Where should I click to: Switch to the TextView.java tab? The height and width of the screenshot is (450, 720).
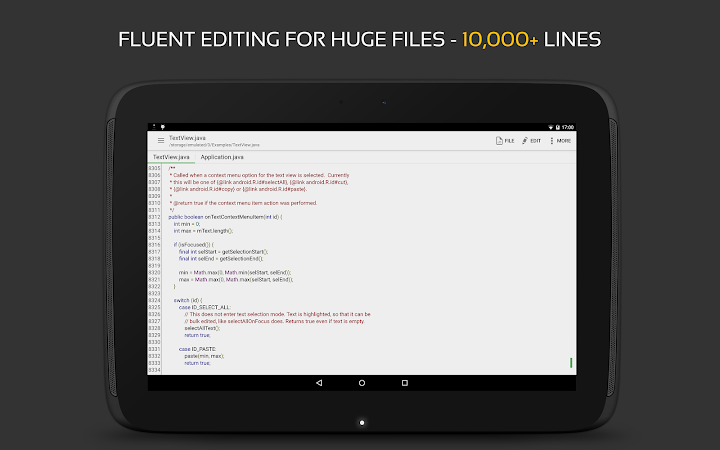click(171, 157)
